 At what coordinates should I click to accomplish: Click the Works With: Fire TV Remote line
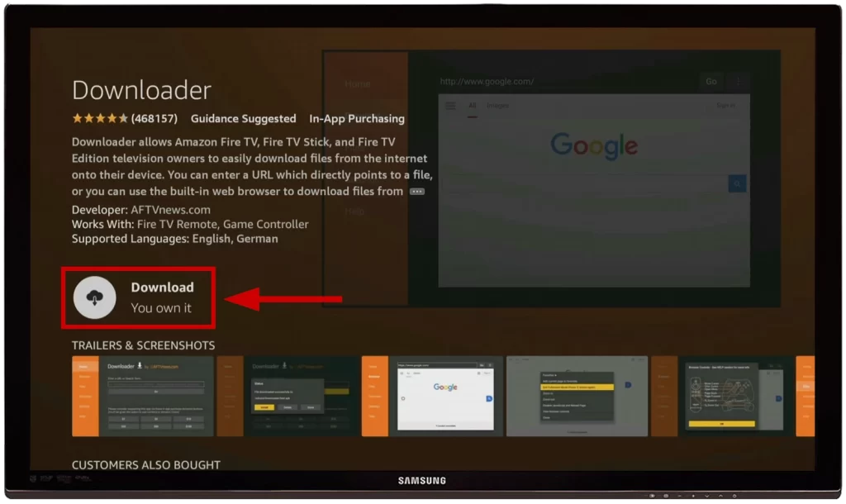(x=190, y=224)
